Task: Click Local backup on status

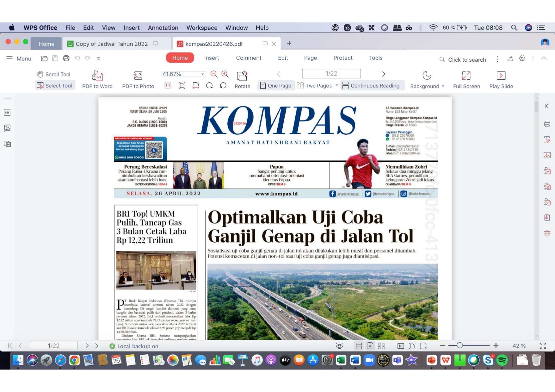Action: (134, 346)
